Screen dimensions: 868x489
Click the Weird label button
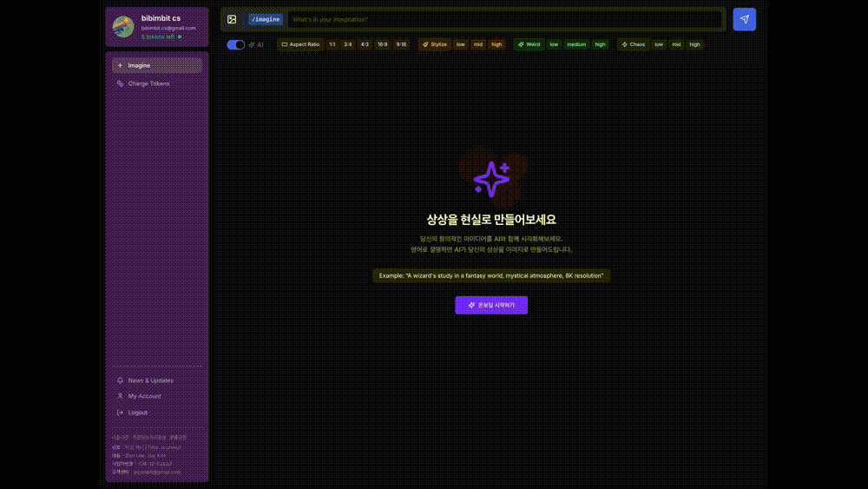tap(529, 44)
